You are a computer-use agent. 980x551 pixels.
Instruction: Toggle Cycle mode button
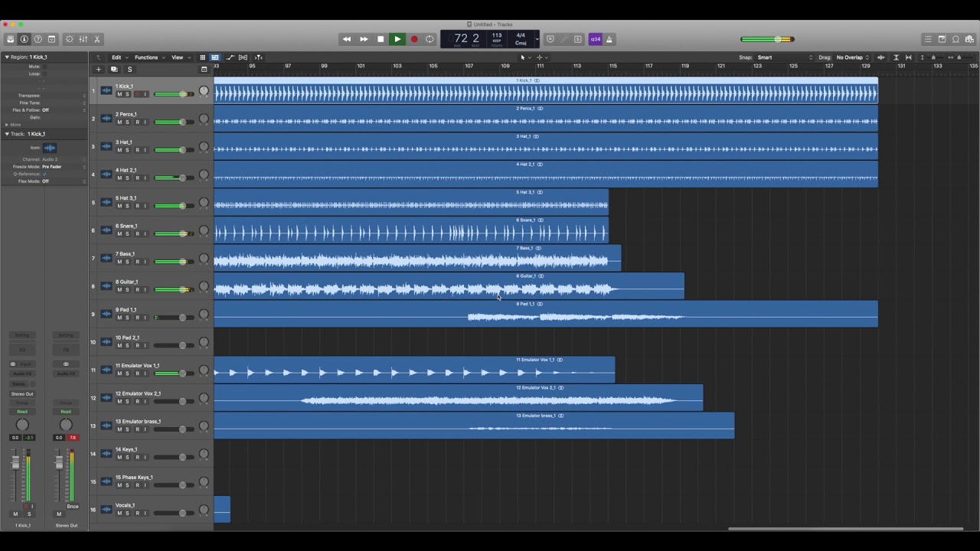430,39
